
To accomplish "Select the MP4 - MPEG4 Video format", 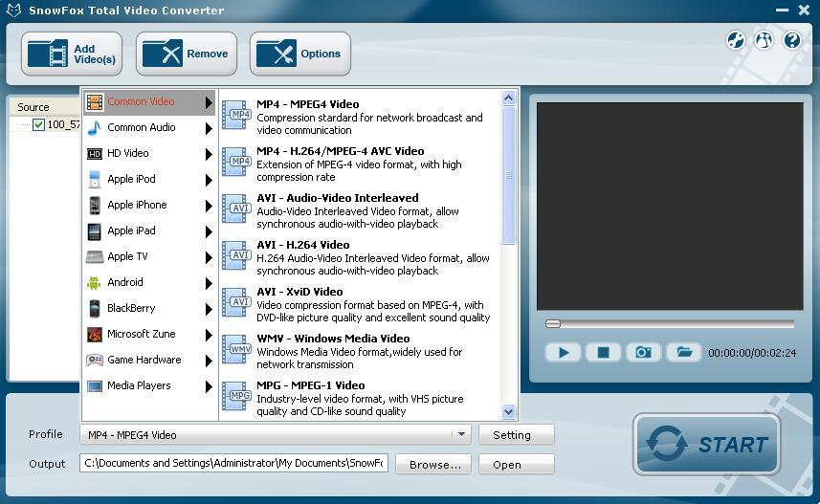I will [360, 117].
